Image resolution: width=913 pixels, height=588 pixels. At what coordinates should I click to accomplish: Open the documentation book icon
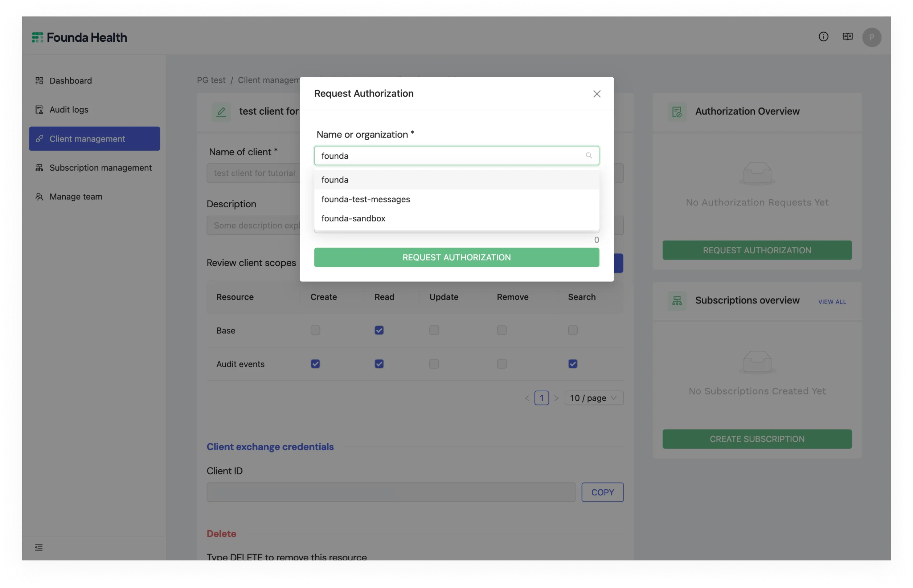(847, 37)
